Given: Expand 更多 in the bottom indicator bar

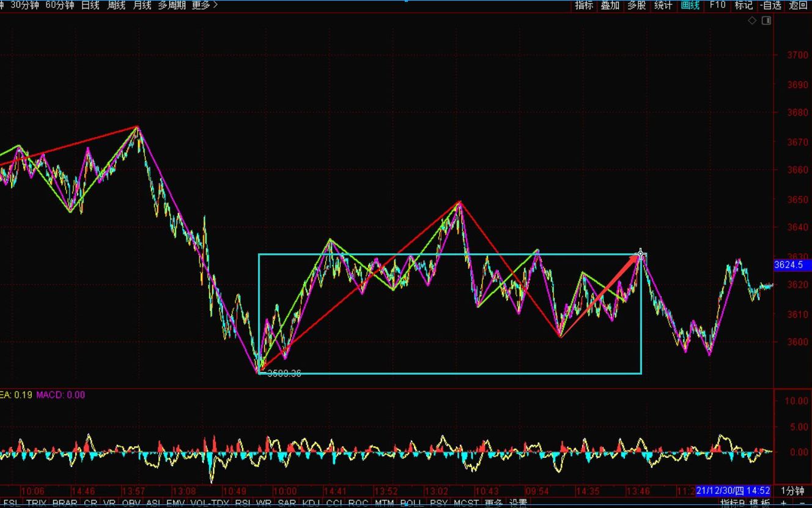Looking at the screenshot, I should click(x=493, y=503).
